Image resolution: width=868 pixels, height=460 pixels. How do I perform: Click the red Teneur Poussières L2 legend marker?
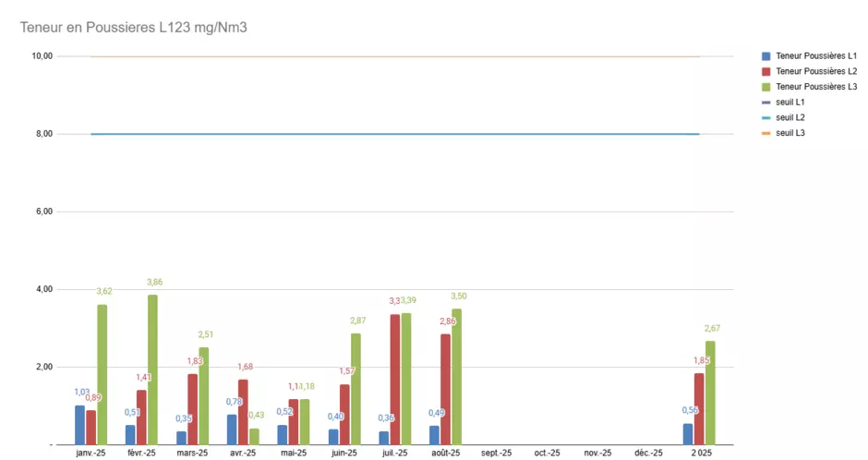pyautogui.click(x=766, y=71)
